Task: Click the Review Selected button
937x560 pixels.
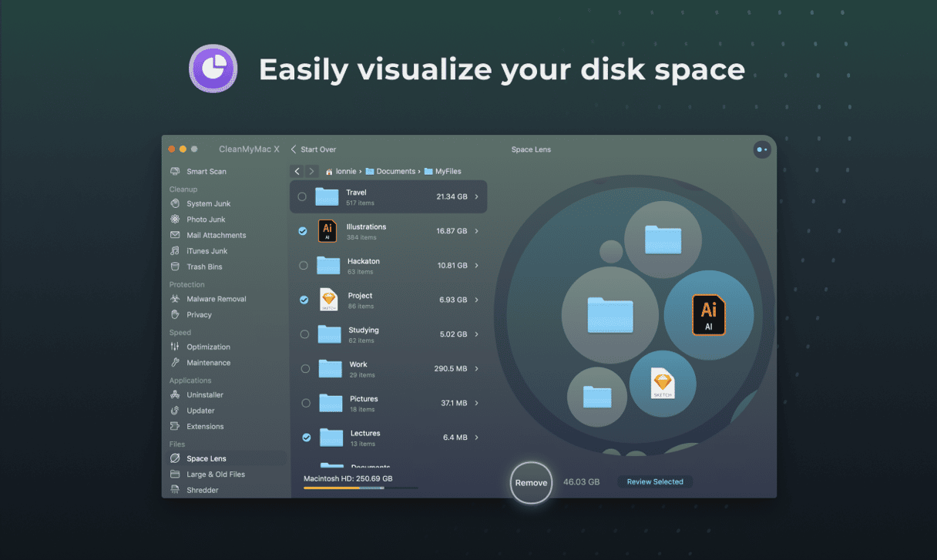Action: (655, 482)
